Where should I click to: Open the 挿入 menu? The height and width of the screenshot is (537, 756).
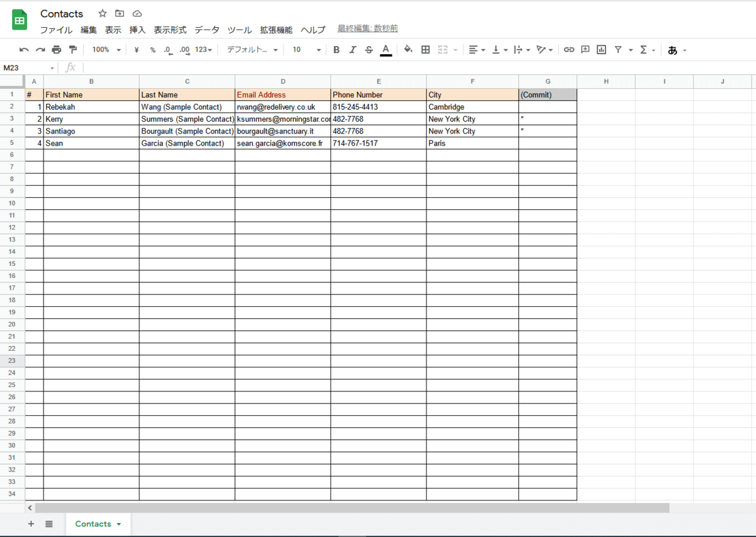point(137,30)
